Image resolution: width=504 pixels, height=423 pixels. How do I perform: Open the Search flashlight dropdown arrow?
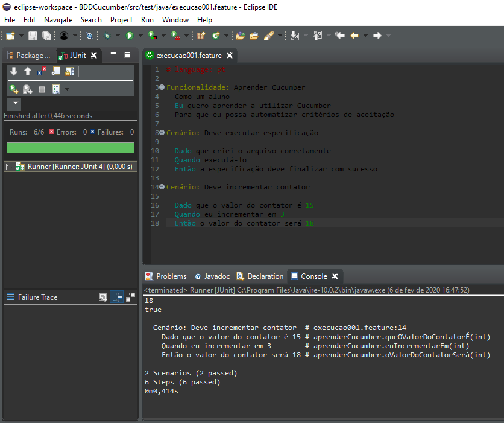pos(280,36)
